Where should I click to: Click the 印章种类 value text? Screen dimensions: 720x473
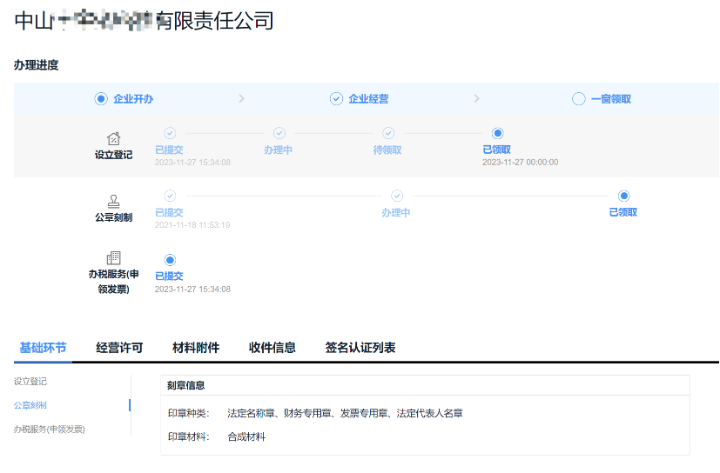click(x=345, y=413)
